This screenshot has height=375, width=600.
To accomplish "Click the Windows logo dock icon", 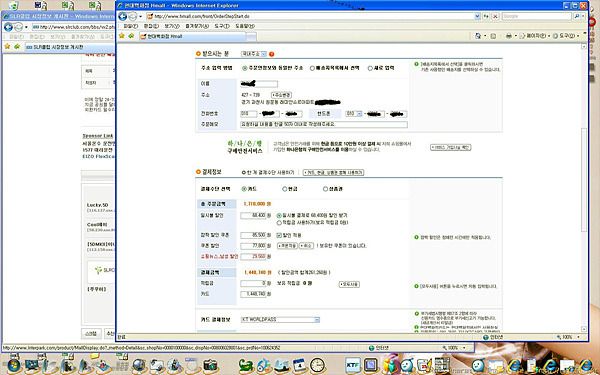I will [x=13, y=365].
